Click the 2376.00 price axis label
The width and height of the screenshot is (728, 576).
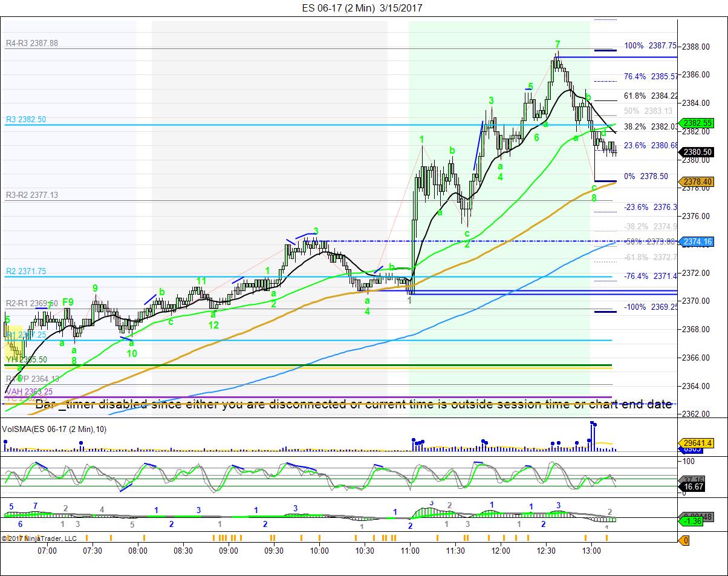pos(697,216)
